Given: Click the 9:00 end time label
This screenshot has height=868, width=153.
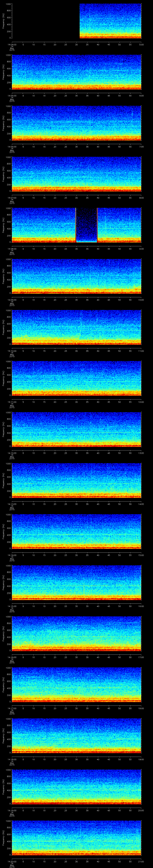Looking at the screenshot, I should pyautogui.click(x=141, y=249).
